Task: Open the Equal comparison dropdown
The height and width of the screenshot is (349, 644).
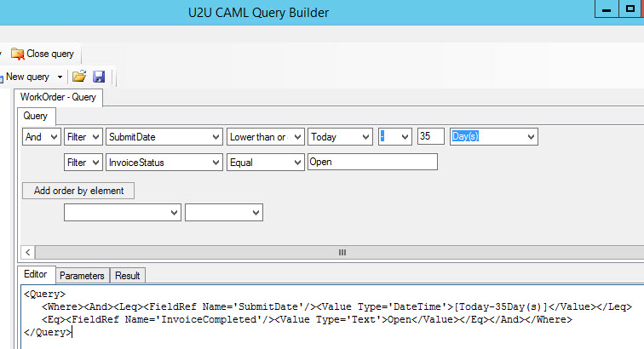Action: click(x=265, y=163)
